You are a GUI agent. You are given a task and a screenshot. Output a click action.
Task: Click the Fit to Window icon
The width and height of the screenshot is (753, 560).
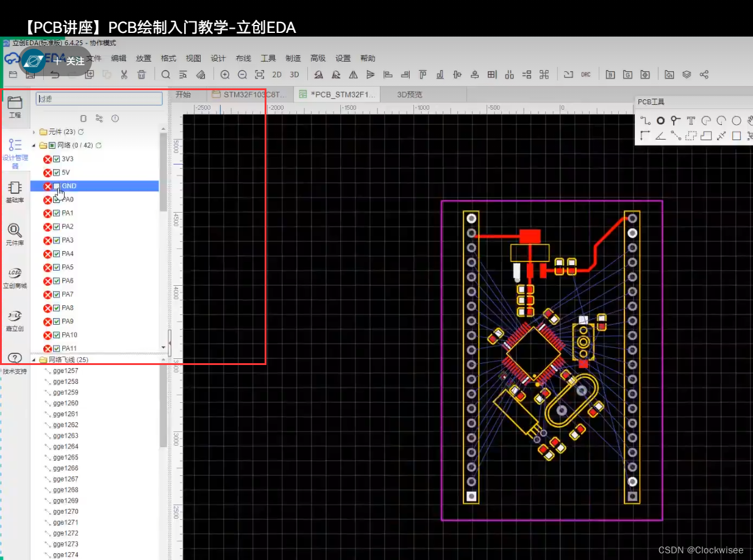[259, 74]
